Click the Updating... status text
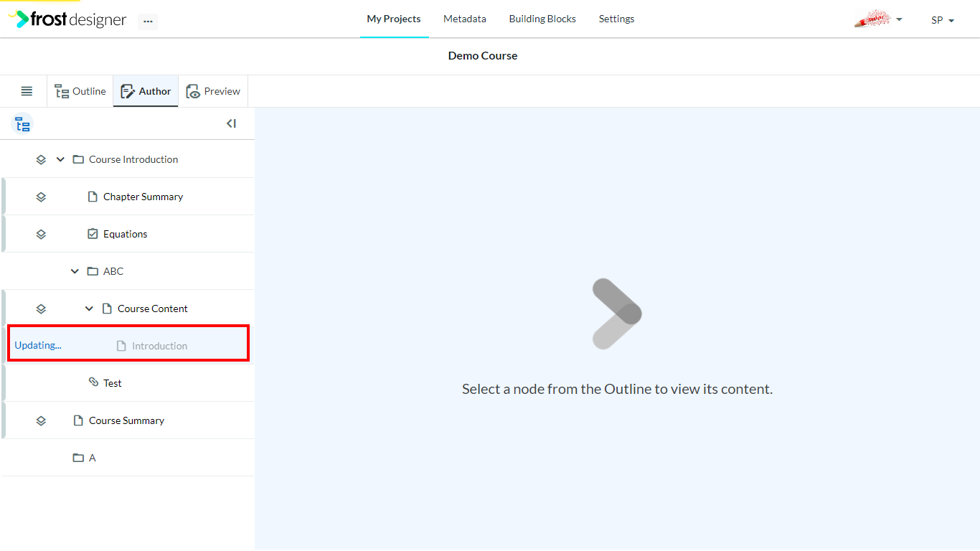Viewport: 980px width, 551px height. (38, 345)
